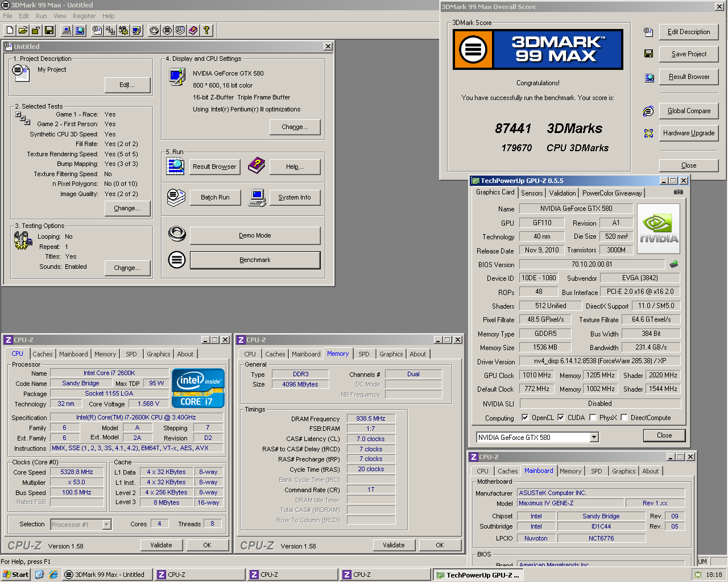Switch to SPD tab in Memory CPU-Z window
Screen dimensions: 728x582
click(364, 354)
